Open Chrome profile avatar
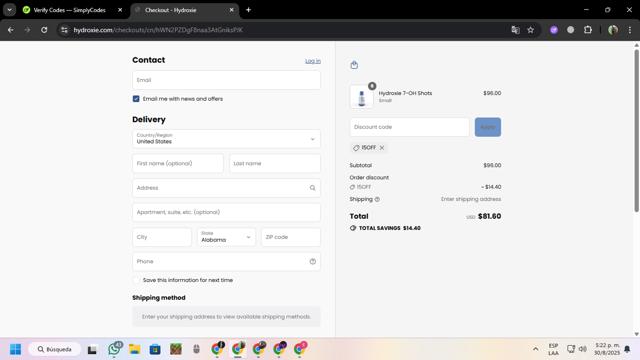 click(613, 30)
